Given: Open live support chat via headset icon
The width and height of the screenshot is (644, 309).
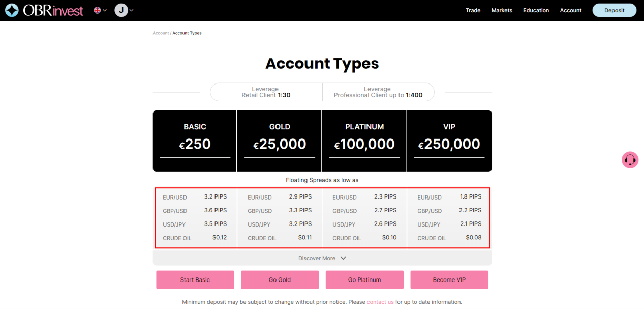Looking at the screenshot, I should 630,160.
